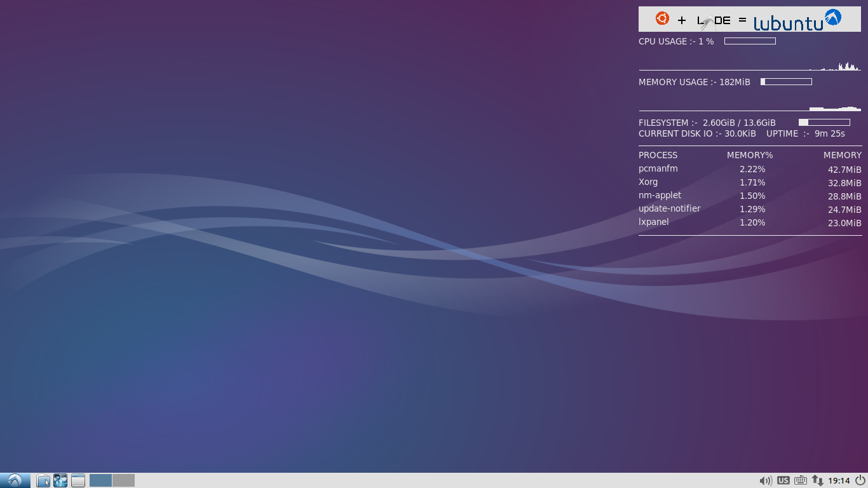Click the 19:14 panel clock
This screenshot has width=868, height=488.
839,481
